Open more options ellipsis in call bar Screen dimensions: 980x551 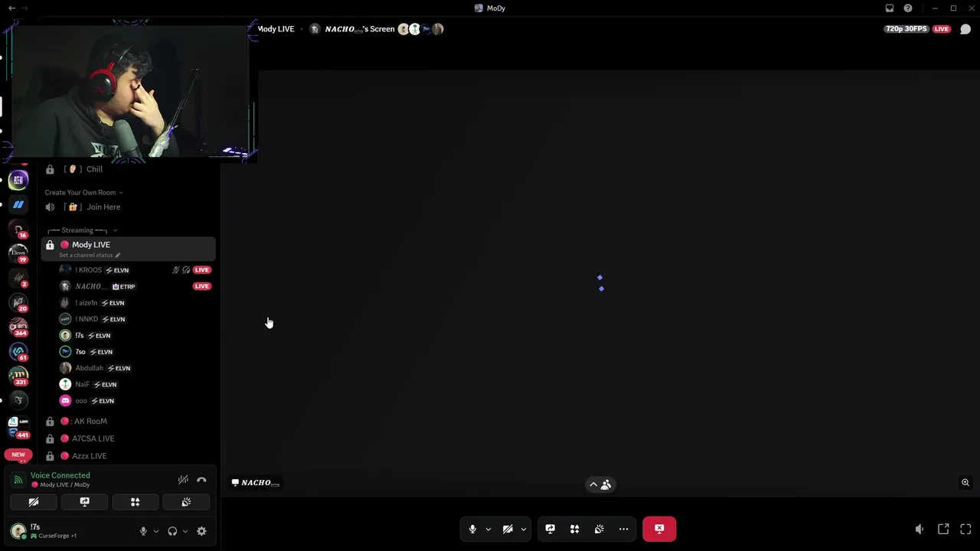(x=623, y=529)
